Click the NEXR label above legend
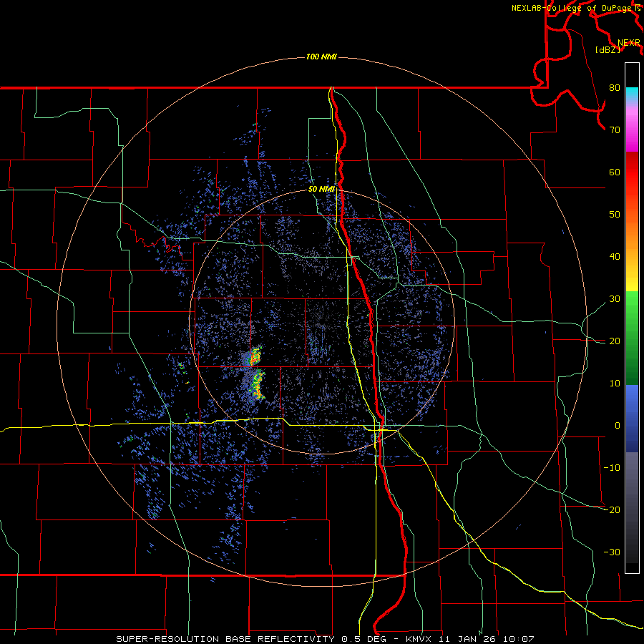This screenshot has width=644, height=644. coord(629,43)
